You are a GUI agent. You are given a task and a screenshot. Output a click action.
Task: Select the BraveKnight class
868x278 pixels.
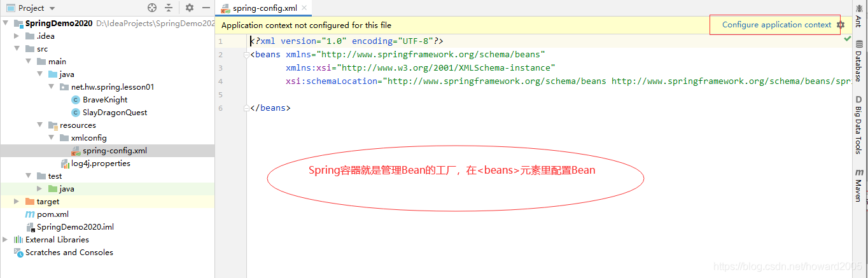(x=105, y=100)
